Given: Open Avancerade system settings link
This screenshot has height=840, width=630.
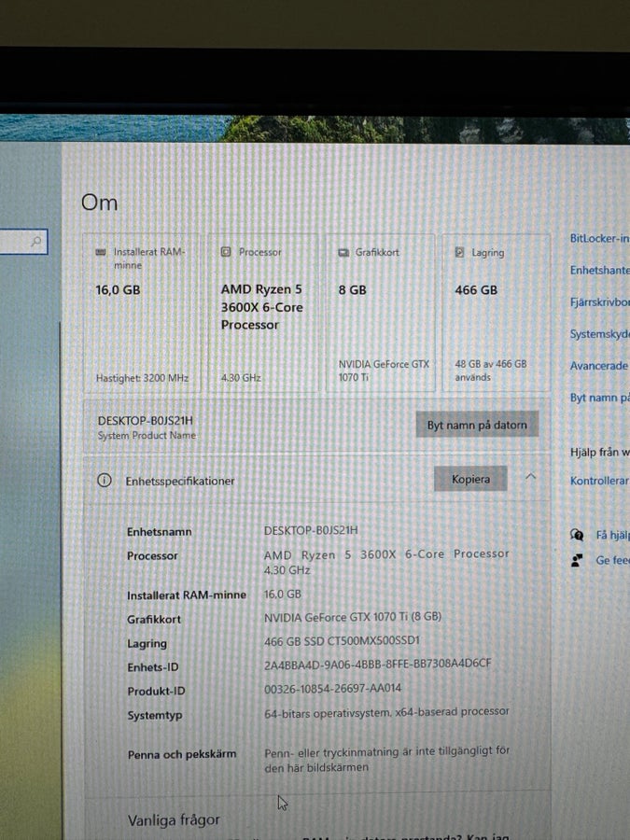Looking at the screenshot, I should tap(598, 366).
